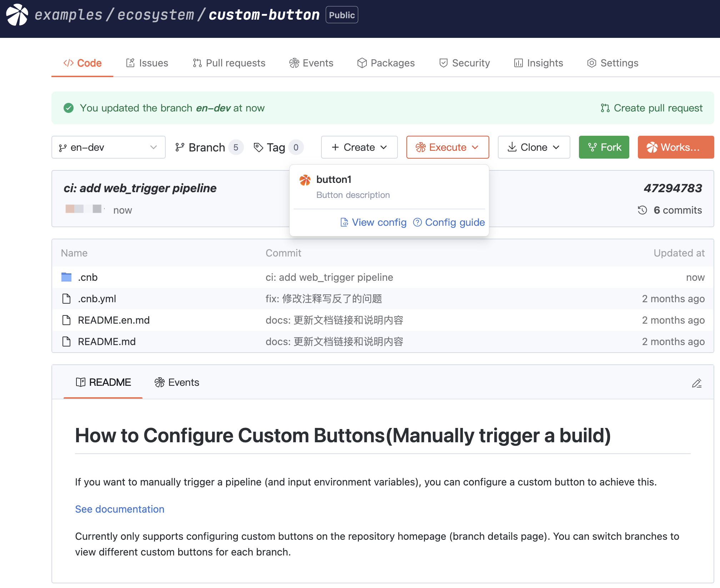Click the README edit pencil icon
Image resolution: width=720 pixels, height=588 pixels.
point(696,383)
